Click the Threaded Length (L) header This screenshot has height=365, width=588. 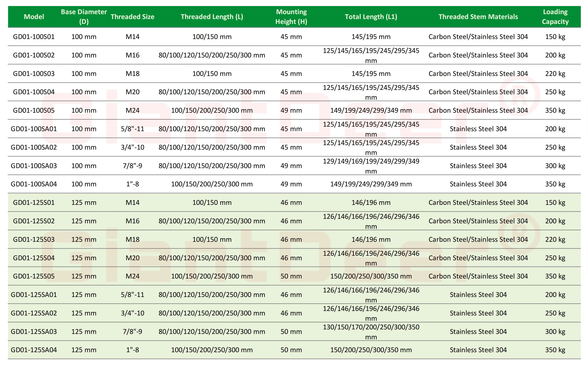[x=212, y=17]
